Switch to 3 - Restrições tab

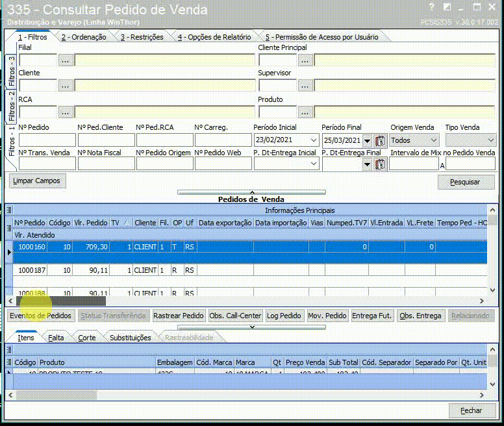pos(142,37)
